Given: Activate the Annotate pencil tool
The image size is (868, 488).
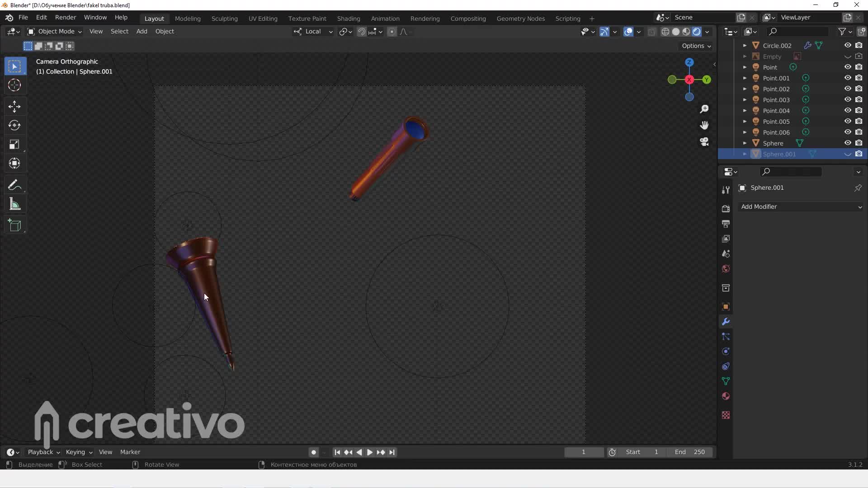Looking at the screenshot, I should 14,185.
